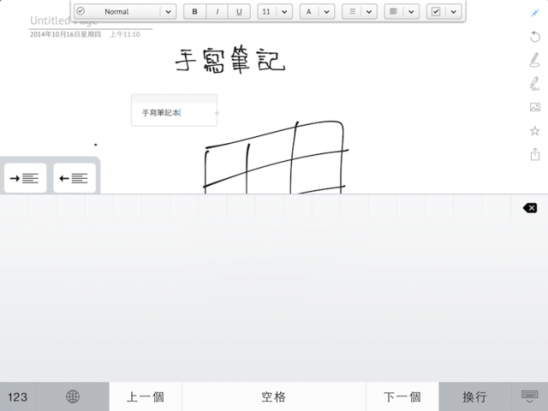Tap the keyboard backspace delete key
Image resolution: width=548 pixels, height=411 pixels.
[530, 208]
